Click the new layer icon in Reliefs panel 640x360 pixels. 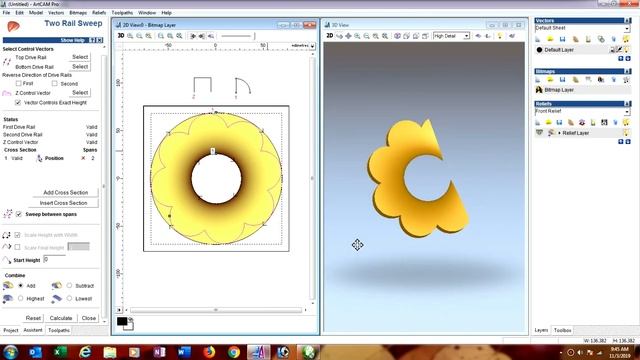(x=538, y=122)
